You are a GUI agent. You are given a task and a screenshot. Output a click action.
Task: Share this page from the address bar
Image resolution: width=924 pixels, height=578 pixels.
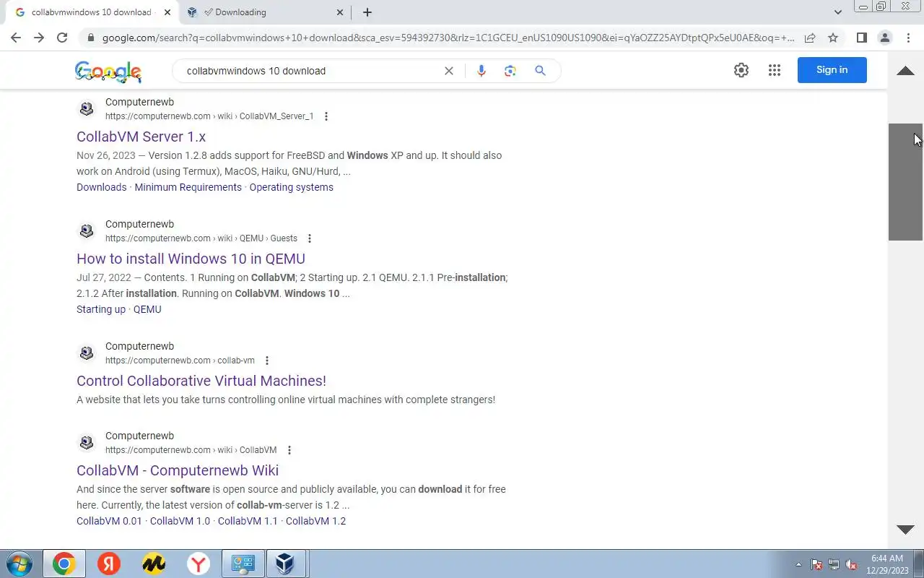click(x=810, y=38)
